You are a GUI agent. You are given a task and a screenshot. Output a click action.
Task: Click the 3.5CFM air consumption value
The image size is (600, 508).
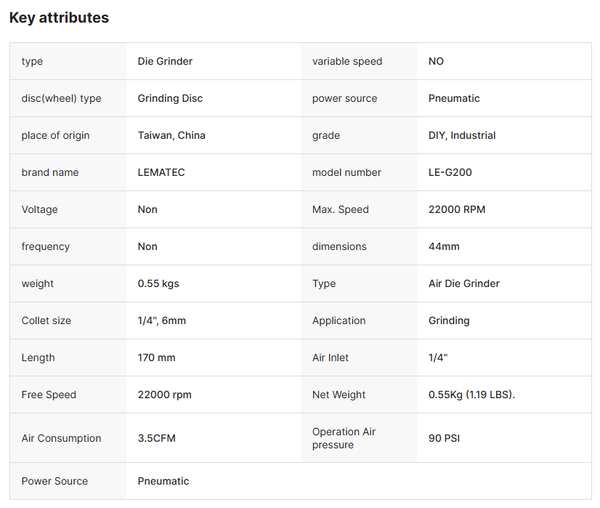click(157, 438)
